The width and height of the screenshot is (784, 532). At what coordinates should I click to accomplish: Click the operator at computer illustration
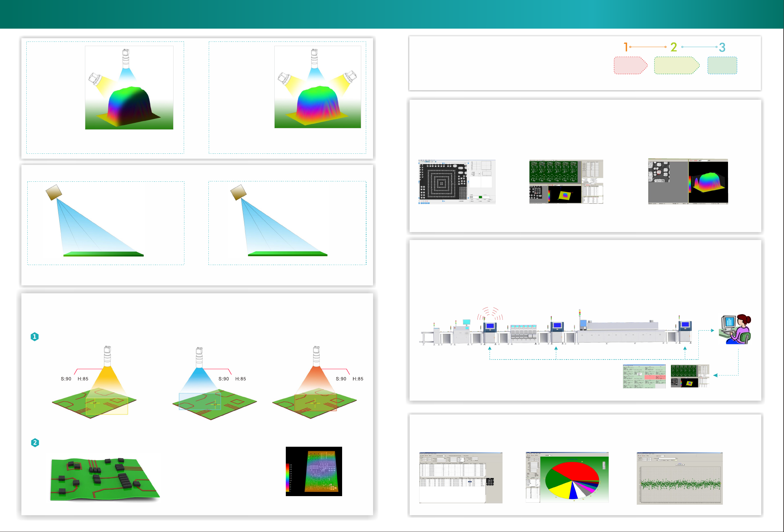[735, 329]
